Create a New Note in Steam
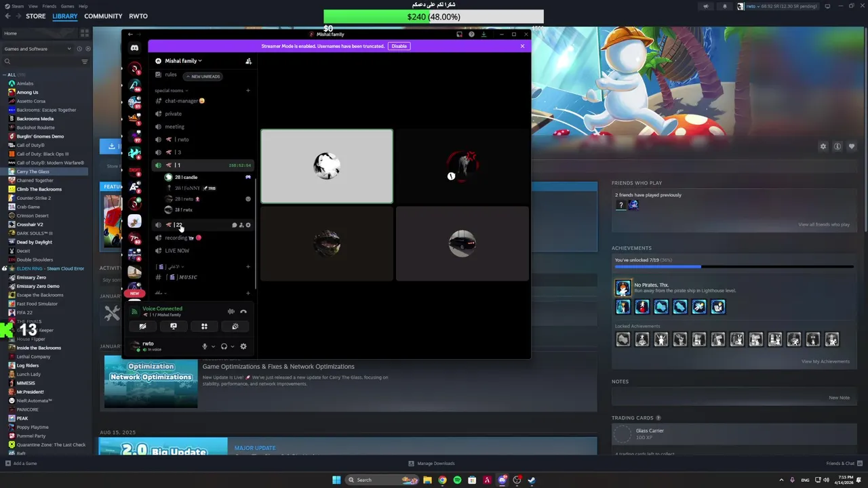Image resolution: width=868 pixels, height=488 pixels. (x=839, y=398)
